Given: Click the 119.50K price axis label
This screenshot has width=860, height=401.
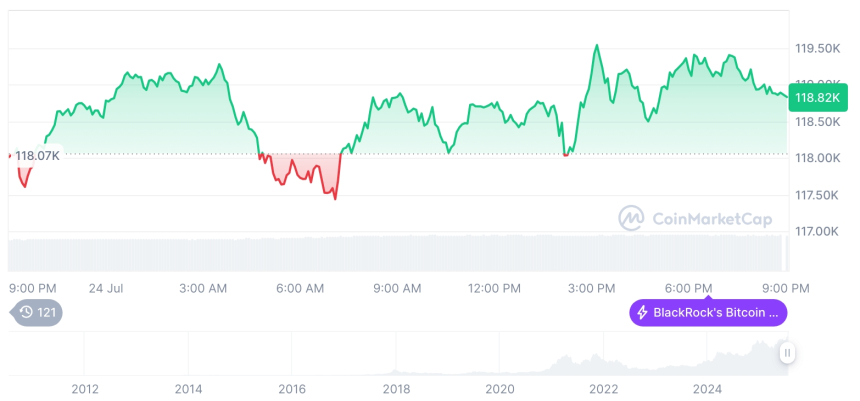Looking at the screenshot, I should pyautogui.click(x=817, y=48).
